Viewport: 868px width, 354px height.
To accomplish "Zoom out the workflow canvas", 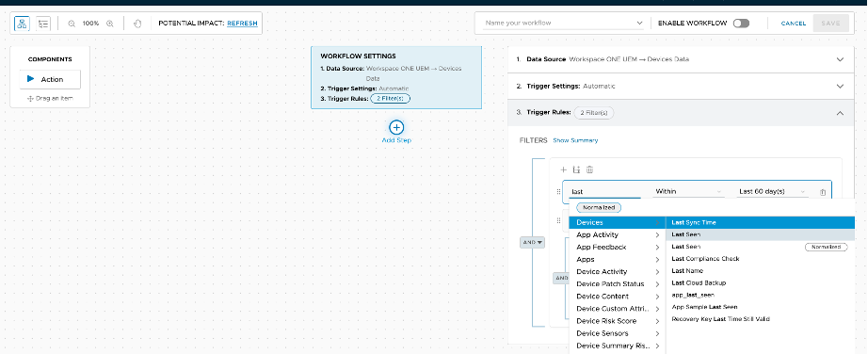I will 72,24.
